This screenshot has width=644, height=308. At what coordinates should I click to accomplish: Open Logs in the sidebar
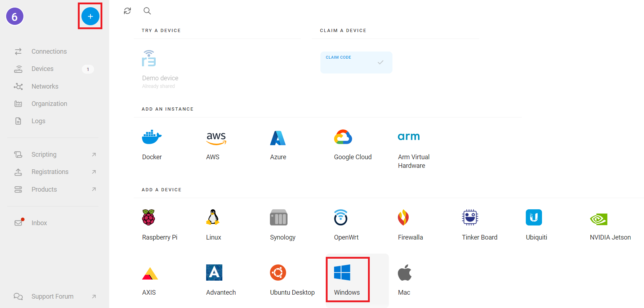pyautogui.click(x=38, y=121)
